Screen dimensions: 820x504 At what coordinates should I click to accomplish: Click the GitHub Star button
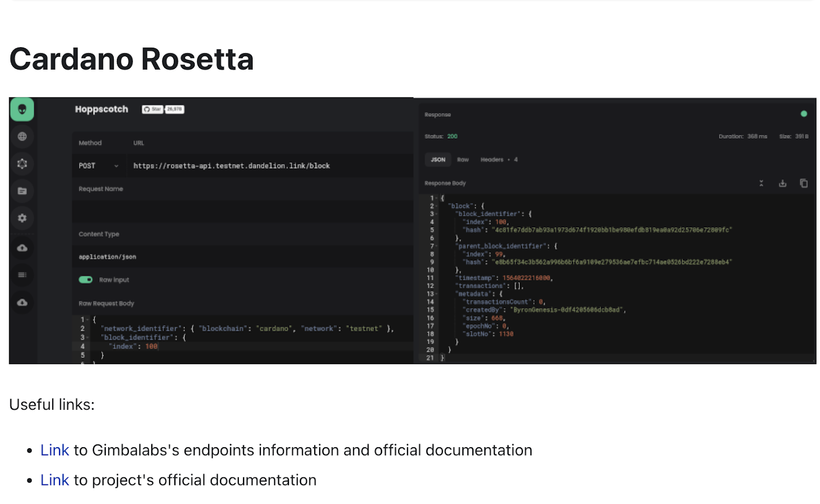[152, 109]
